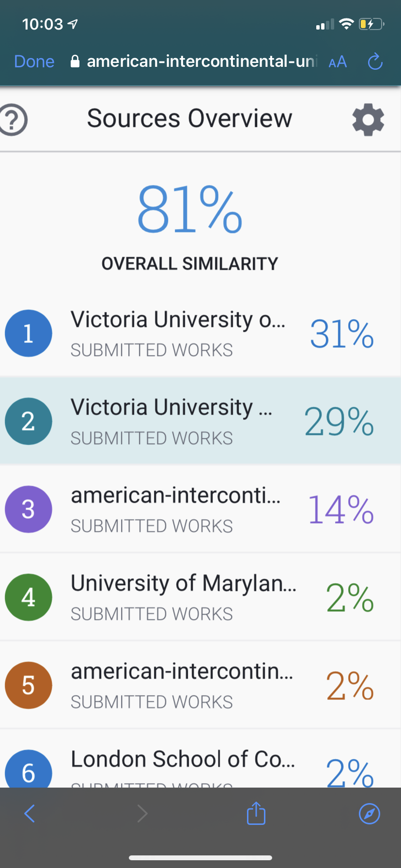Tap the AA text size icon
The height and width of the screenshot is (868, 401).
338,62
